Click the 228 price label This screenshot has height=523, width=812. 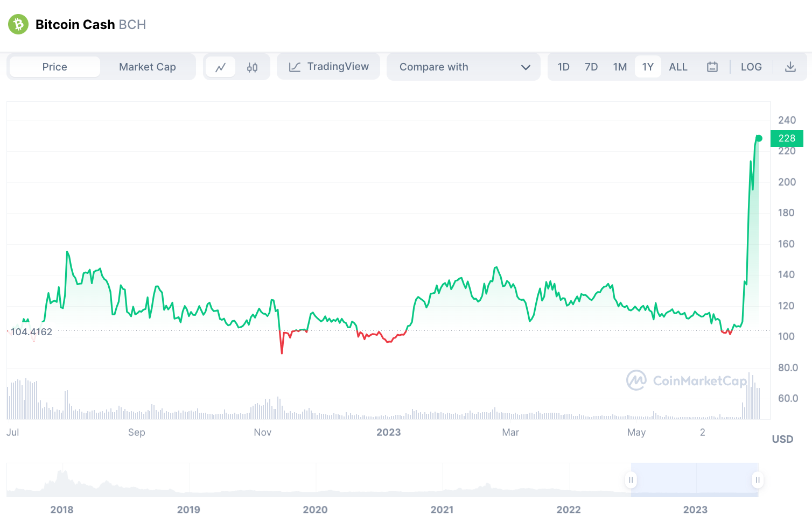[787, 138]
